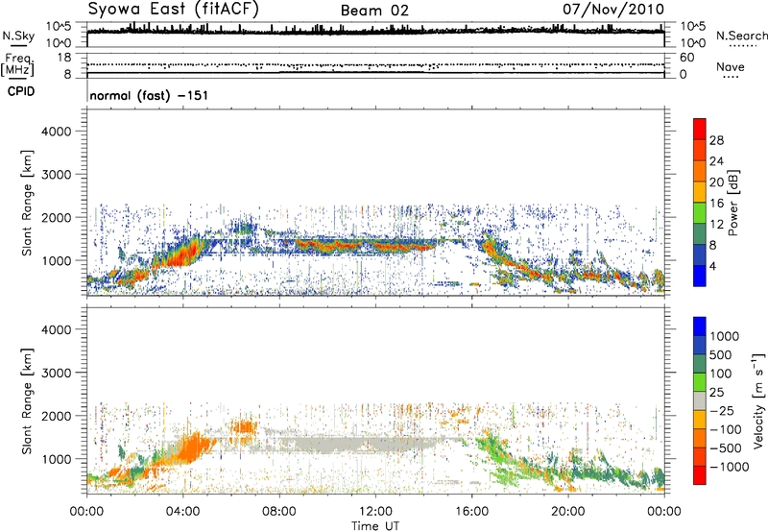768x532 pixels.
Task: Click the '4' power colorbar label
Action: pos(712,267)
